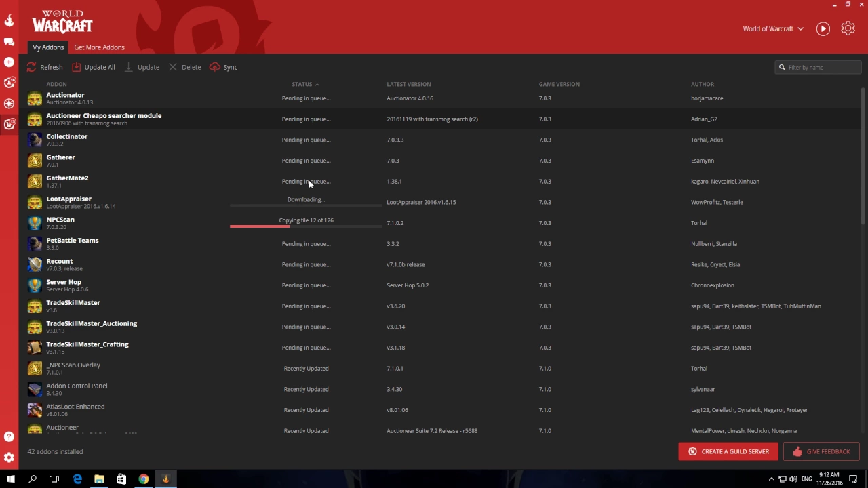868x488 pixels.
Task: Expand the World of Warcraft game dropdown
Action: coord(773,28)
